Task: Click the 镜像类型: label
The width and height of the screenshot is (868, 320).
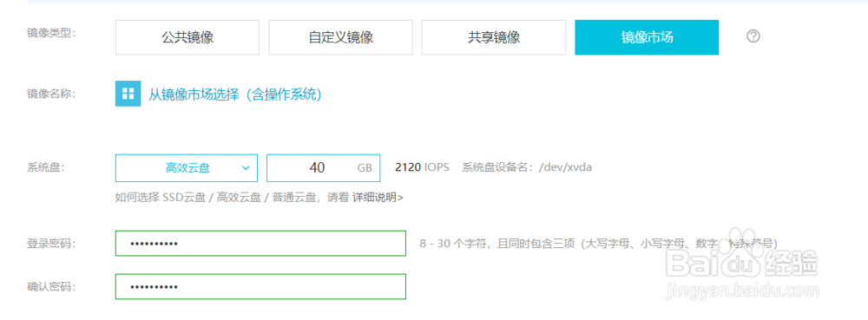Action: tap(51, 33)
